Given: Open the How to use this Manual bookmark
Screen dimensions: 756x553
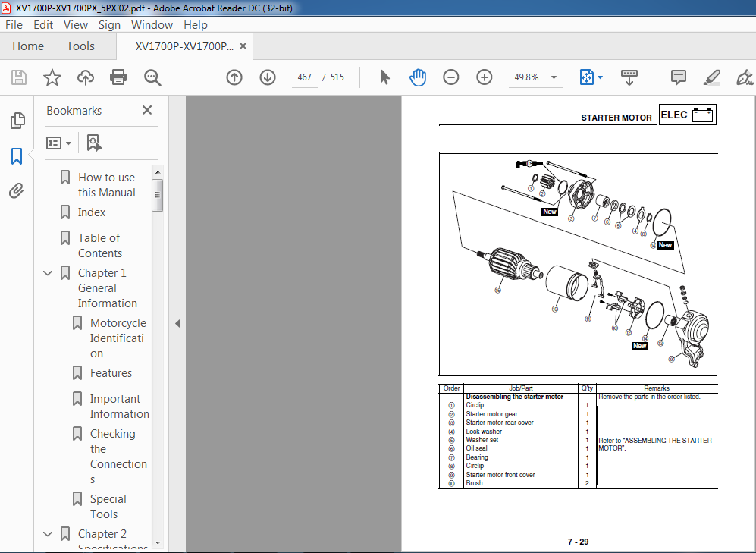Looking at the screenshot, I should coord(107,184).
